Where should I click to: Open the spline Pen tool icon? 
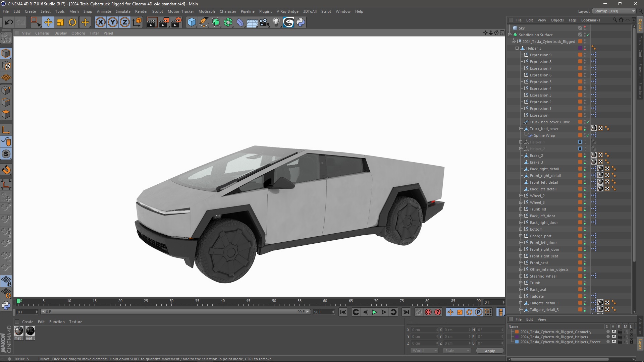204,22
